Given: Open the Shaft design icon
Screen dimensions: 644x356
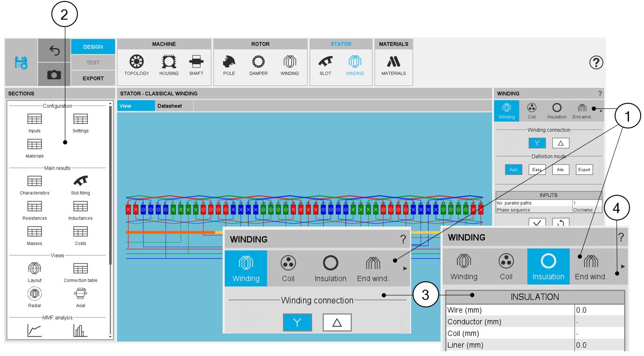Looking at the screenshot, I should 196,65.
